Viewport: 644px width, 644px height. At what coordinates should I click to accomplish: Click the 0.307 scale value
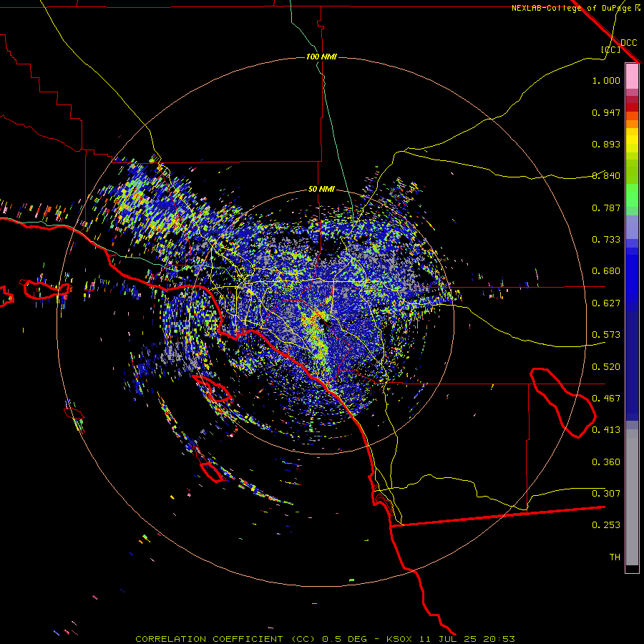[606, 493]
